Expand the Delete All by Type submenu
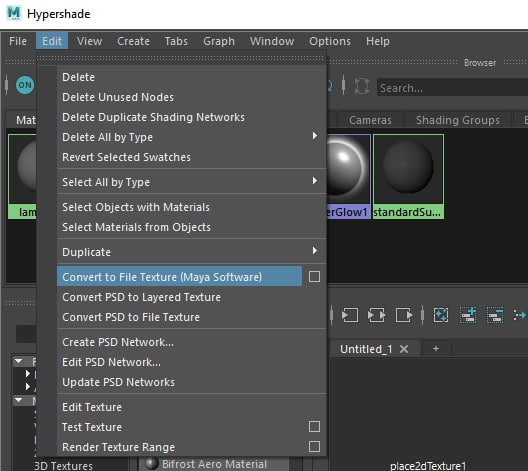Viewport: 528px width, 471px height. click(x=192, y=137)
